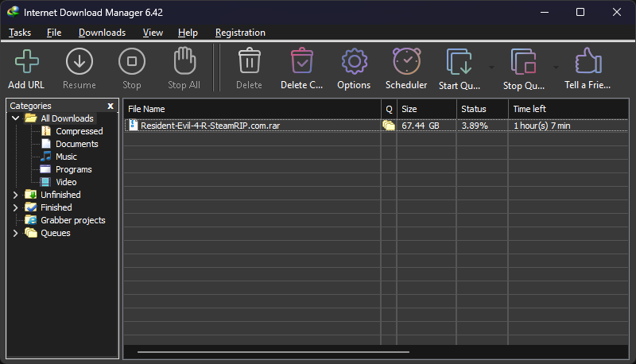Expand the Queues tree node
Screen dimensions: 636x364
pyautogui.click(x=15, y=233)
